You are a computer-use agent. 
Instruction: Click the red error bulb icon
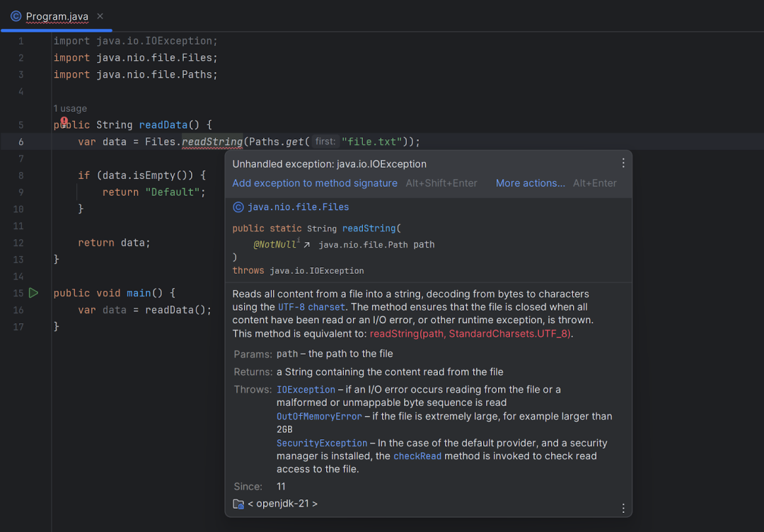click(x=64, y=121)
